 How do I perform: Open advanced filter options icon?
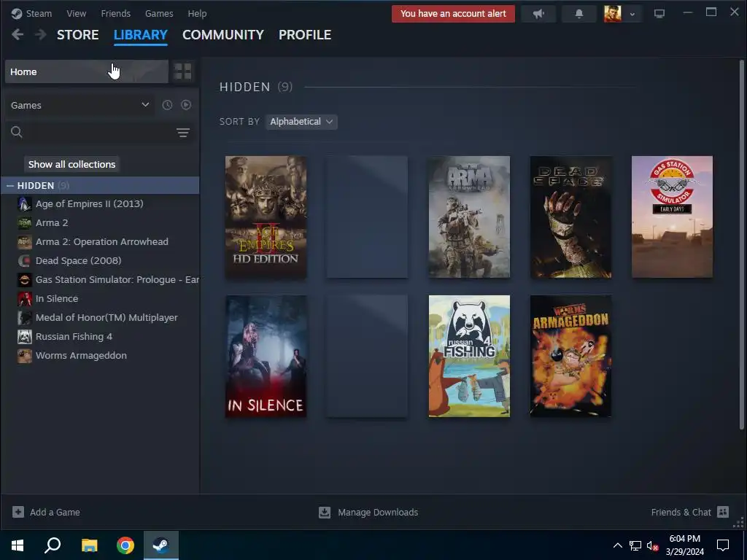click(x=183, y=133)
